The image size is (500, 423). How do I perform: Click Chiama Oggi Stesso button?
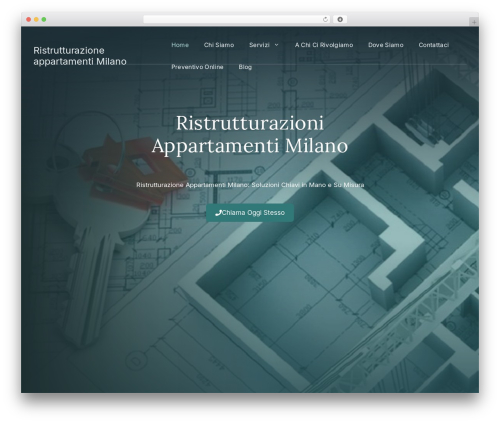[250, 213]
